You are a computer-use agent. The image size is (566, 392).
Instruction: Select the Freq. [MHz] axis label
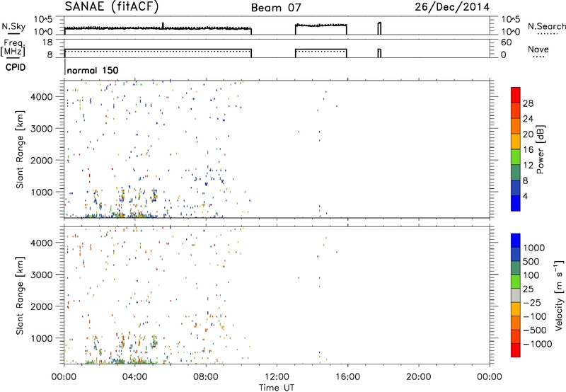click(13, 47)
